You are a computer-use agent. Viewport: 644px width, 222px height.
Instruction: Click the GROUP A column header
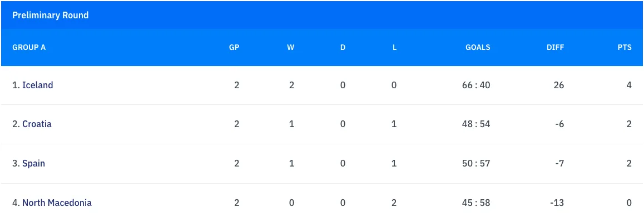pos(29,47)
